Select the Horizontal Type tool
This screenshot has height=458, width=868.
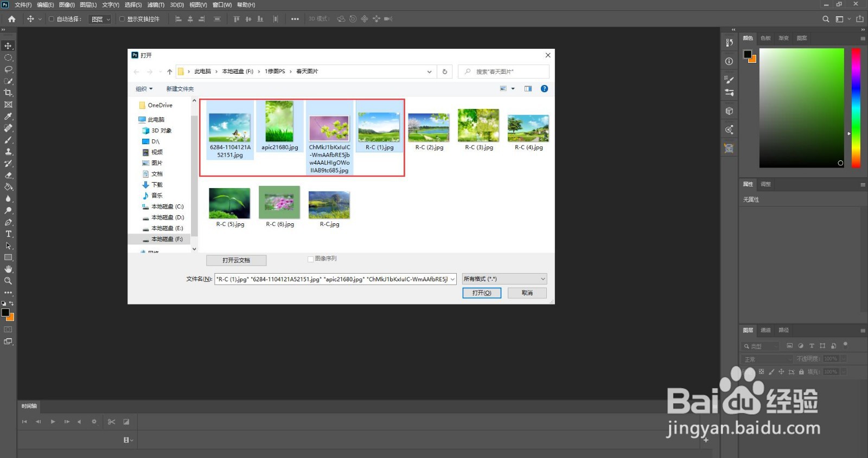(8, 234)
